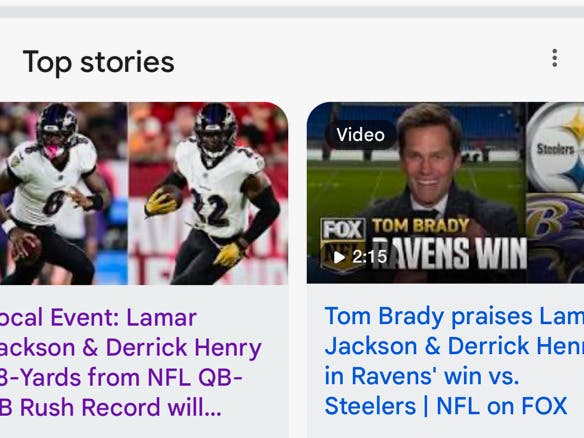This screenshot has width=584, height=438.
Task: Open the Tom Brady praises Lamar Jackson headline
Action: pos(454,361)
